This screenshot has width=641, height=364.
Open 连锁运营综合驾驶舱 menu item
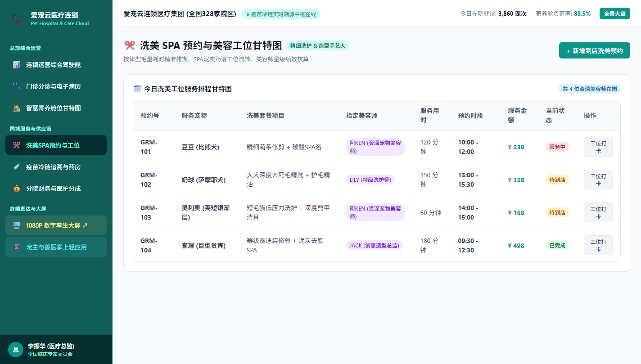pyautogui.click(x=56, y=65)
